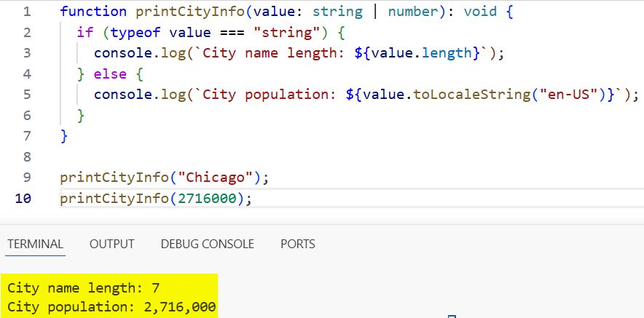The image size is (644, 318).
Task: Click line number 9 in gutter
Action: pos(27,178)
